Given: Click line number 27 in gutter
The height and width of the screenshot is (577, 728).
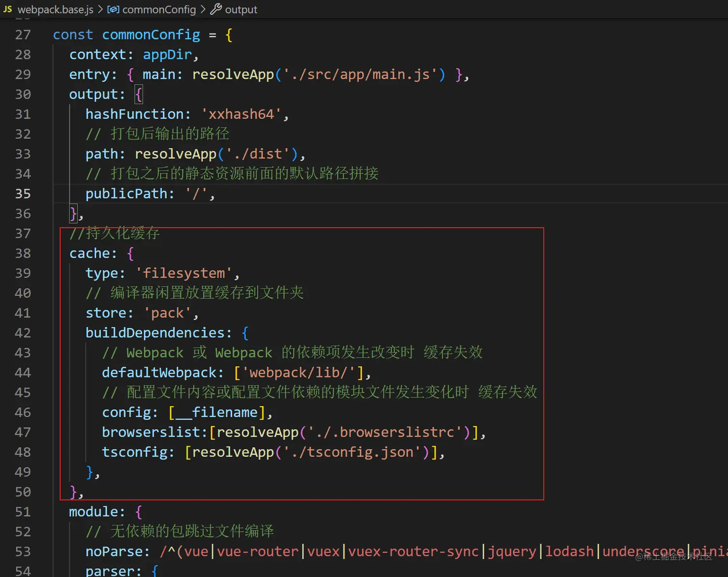Looking at the screenshot, I should 23,35.
